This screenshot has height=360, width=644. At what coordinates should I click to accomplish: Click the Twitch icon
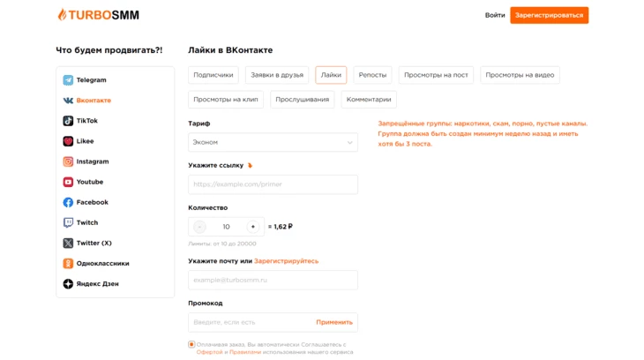[68, 222]
